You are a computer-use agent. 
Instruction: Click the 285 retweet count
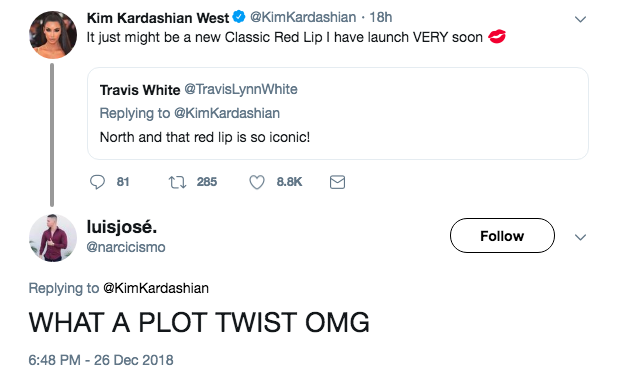coord(207,182)
